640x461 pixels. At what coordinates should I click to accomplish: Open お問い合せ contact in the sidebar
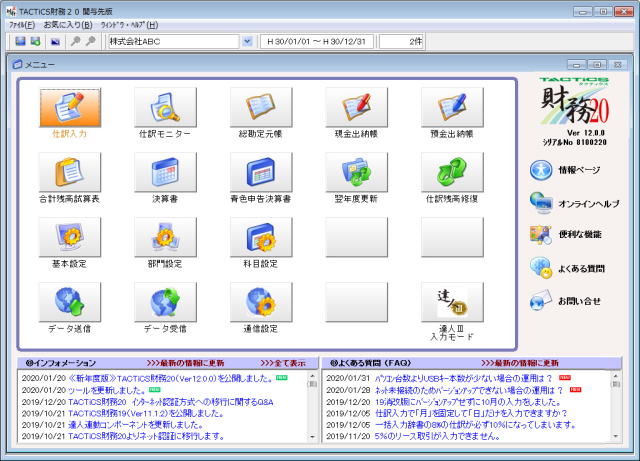point(565,301)
